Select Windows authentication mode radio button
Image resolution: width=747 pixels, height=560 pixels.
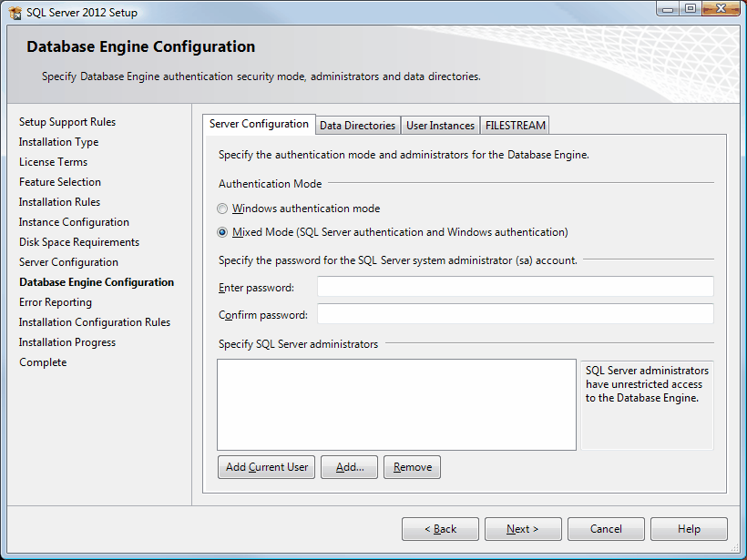223,209
